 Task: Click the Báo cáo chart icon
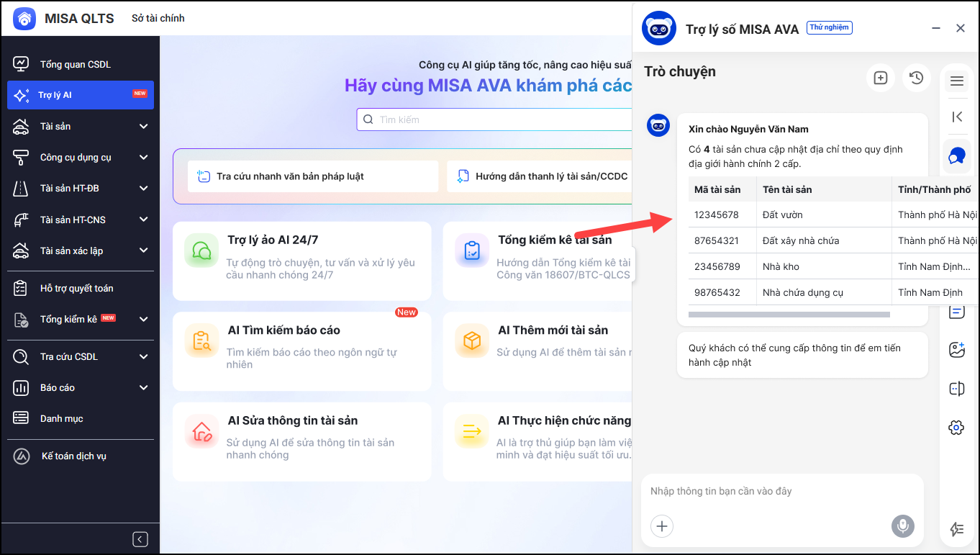21,388
